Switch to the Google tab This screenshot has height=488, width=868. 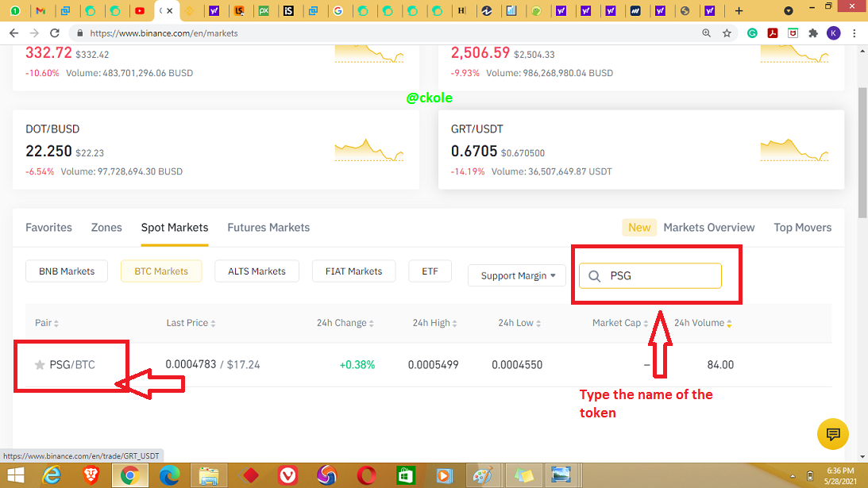point(338,10)
